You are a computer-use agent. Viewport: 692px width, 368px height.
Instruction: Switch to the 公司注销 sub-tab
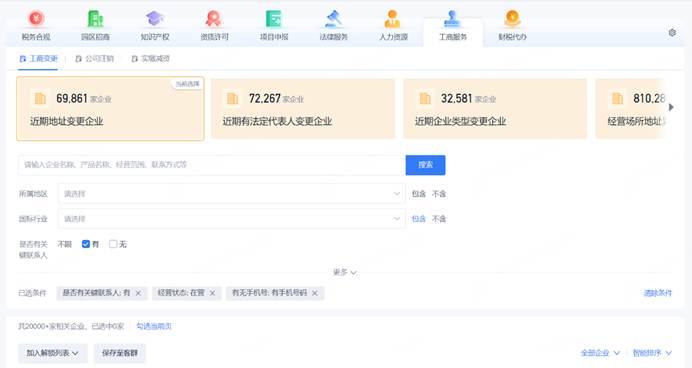(95, 59)
